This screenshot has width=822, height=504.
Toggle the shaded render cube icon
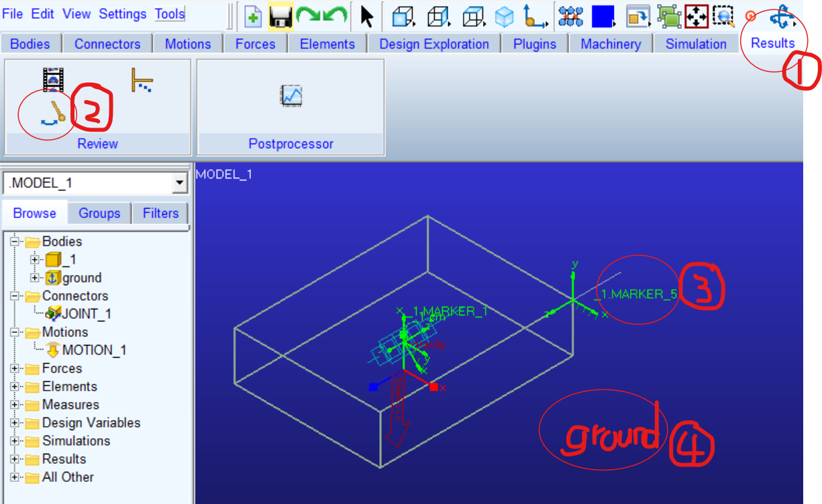point(505,17)
